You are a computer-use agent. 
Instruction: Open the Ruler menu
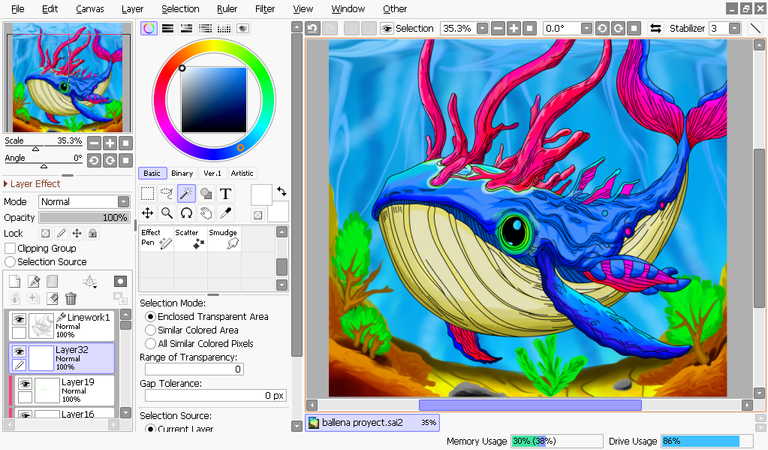click(x=227, y=9)
